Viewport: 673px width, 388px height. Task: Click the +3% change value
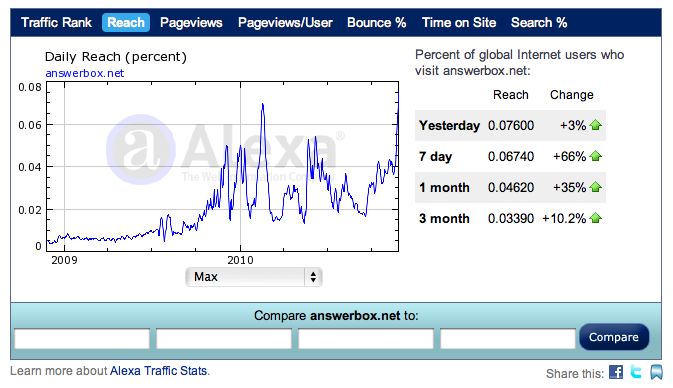(x=573, y=126)
